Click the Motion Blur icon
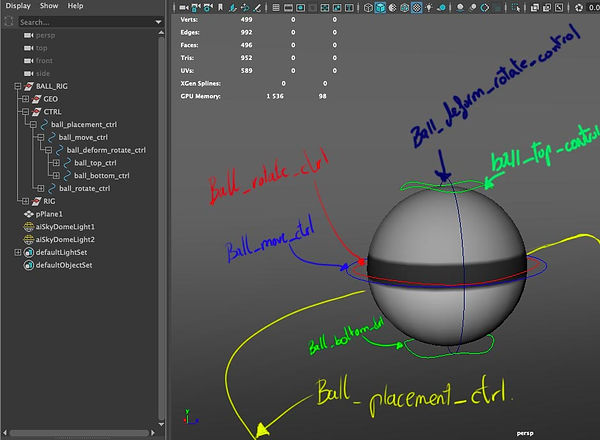The height and width of the screenshot is (440, 600). 473,7
